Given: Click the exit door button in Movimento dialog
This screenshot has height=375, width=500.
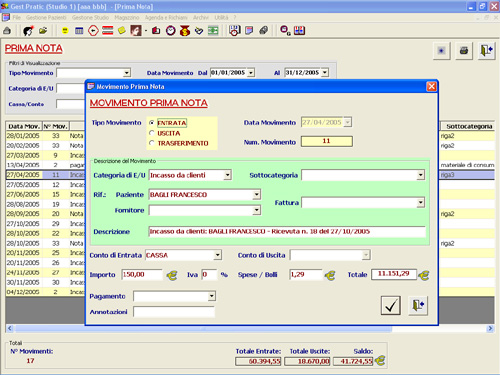Looking at the screenshot, I should tap(418, 305).
